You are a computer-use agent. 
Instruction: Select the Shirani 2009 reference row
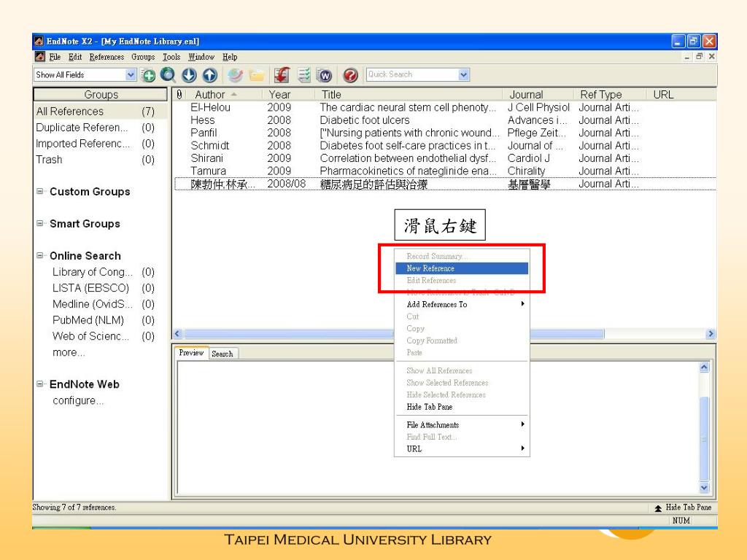point(445,158)
